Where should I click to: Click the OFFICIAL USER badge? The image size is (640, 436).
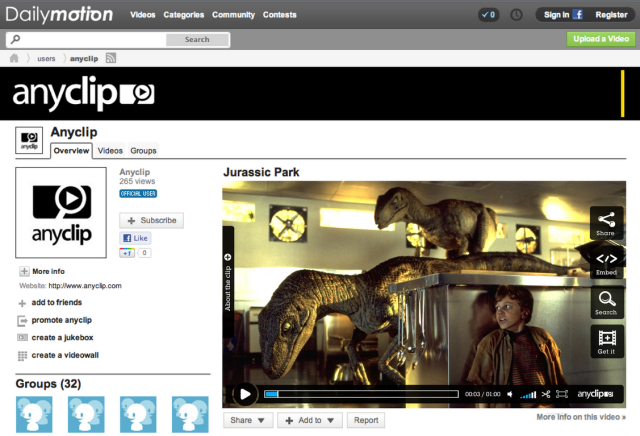coord(138,194)
